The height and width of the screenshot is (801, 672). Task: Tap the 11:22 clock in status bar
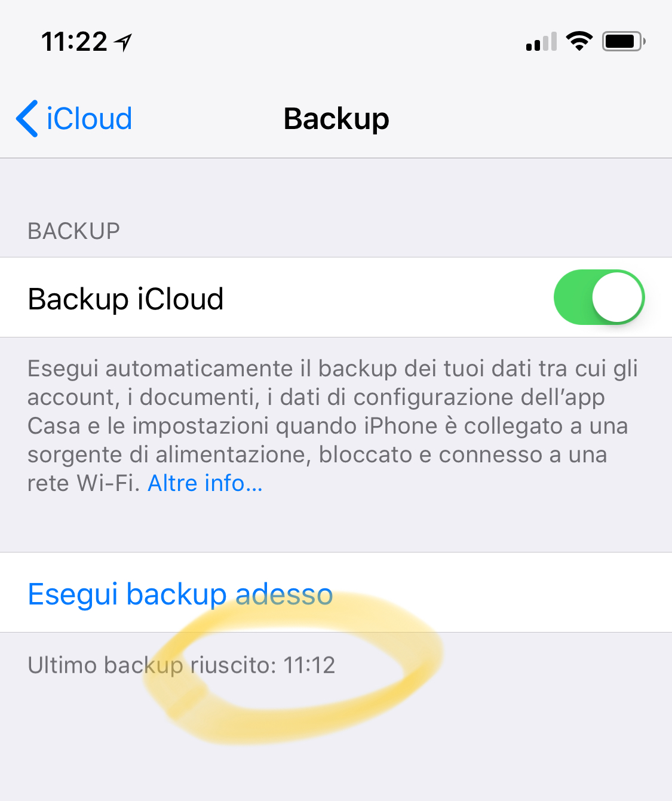point(74,42)
